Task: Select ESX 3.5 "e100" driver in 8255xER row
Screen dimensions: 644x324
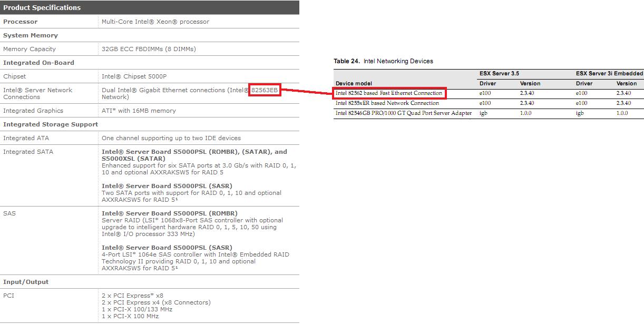Action: tap(485, 103)
